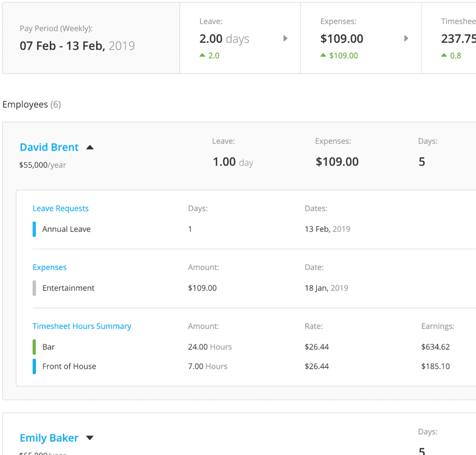Screen dimensions: 476x455
Task: Open Expenses summary using its right arrow
Action: [406, 38]
